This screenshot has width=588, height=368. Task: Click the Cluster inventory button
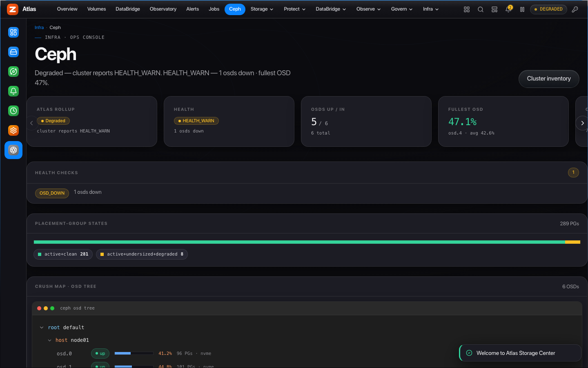pos(549,79)
